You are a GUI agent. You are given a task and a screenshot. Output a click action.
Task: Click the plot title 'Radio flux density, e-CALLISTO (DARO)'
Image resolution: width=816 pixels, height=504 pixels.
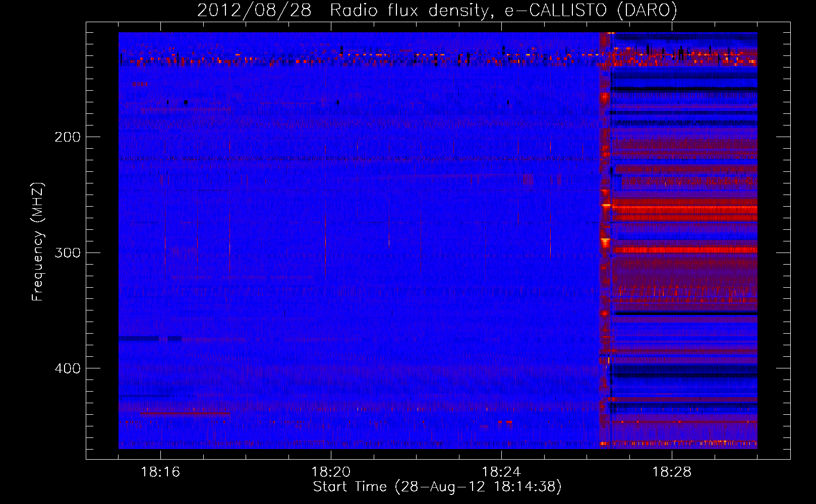pyautogui.click(x=503, y=11)
